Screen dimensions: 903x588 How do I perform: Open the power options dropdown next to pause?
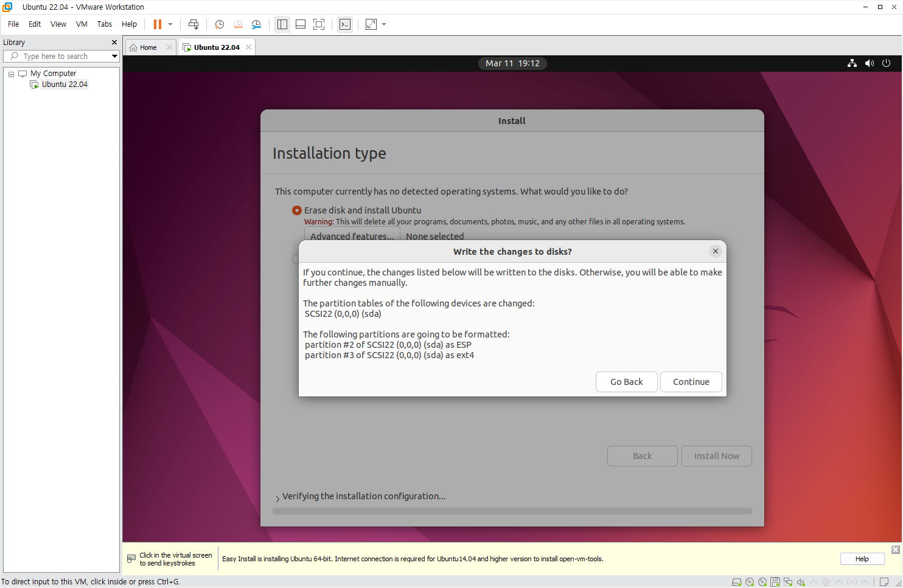(x=170, y=24)
